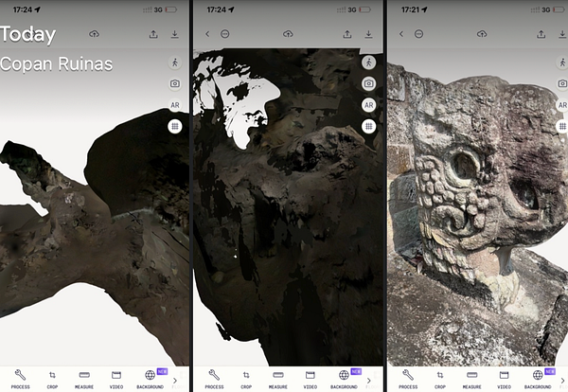568x392 pixels.
Task: Tap download icon in middle screen
Action: pyautogui.click(x=368, y=34)
